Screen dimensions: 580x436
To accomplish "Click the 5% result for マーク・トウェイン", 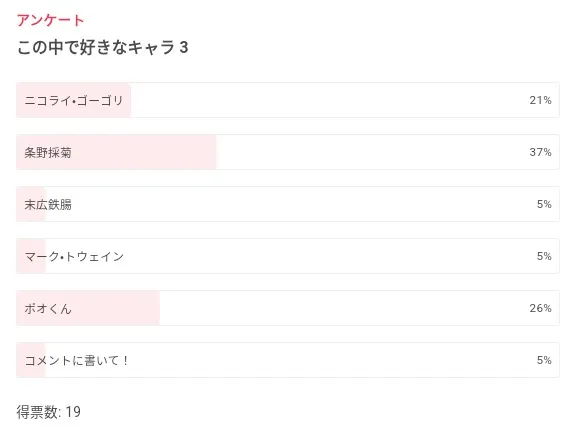I will 544,256.
